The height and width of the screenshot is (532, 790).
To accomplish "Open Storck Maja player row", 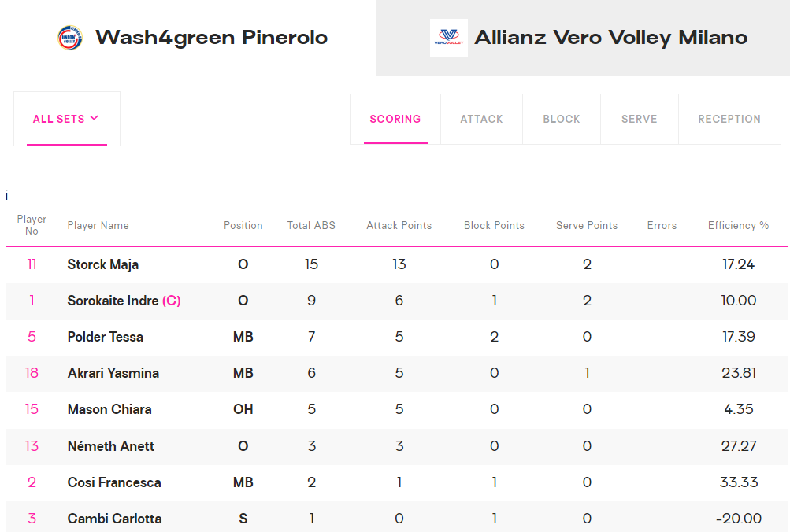I will [x=396, y=264].
